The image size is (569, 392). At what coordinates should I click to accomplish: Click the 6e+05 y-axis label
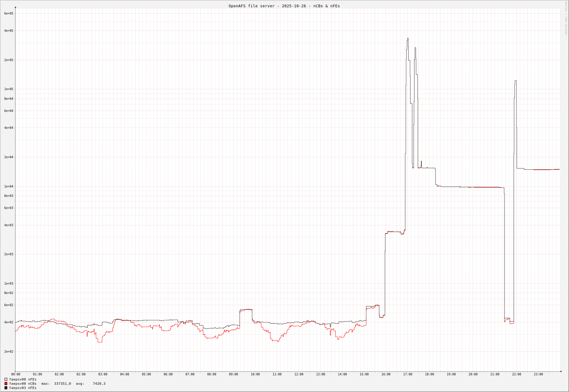[x=9, y=14]
